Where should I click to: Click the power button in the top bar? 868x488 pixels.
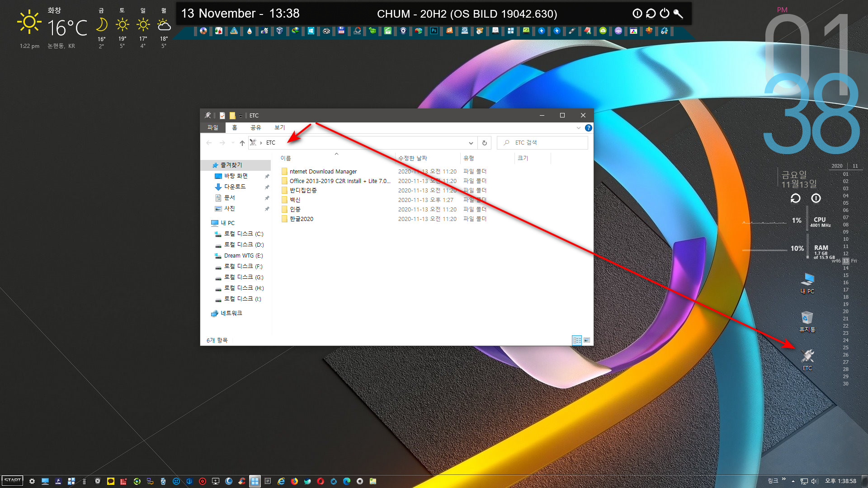(x=664, y=14)
